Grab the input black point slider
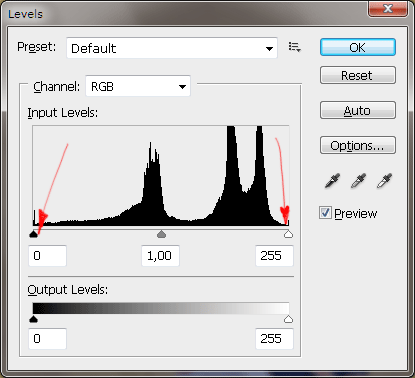 point(33,234)
